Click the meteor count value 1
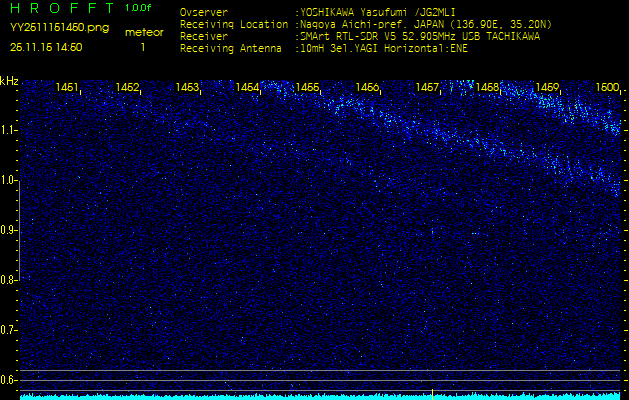This screenshot has height=400, width=629. [142, 47]
